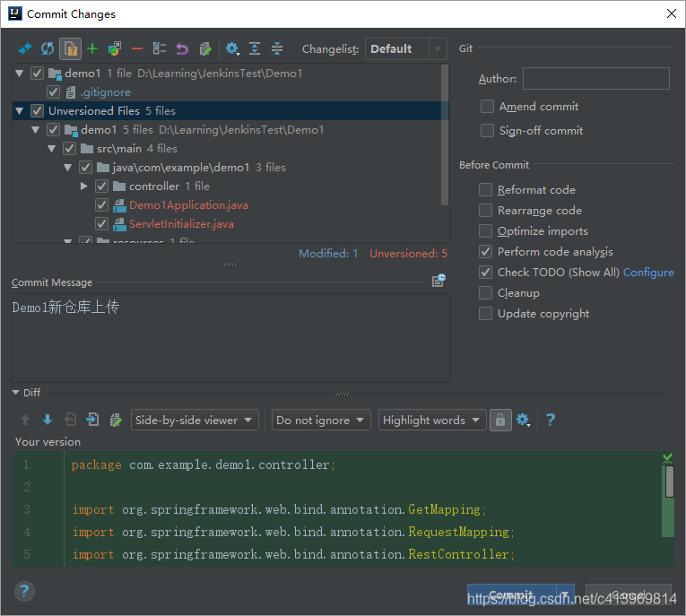Open Commit button dropdown arrow
Viewport: 686px width, 616px height.
coord(565,594)
